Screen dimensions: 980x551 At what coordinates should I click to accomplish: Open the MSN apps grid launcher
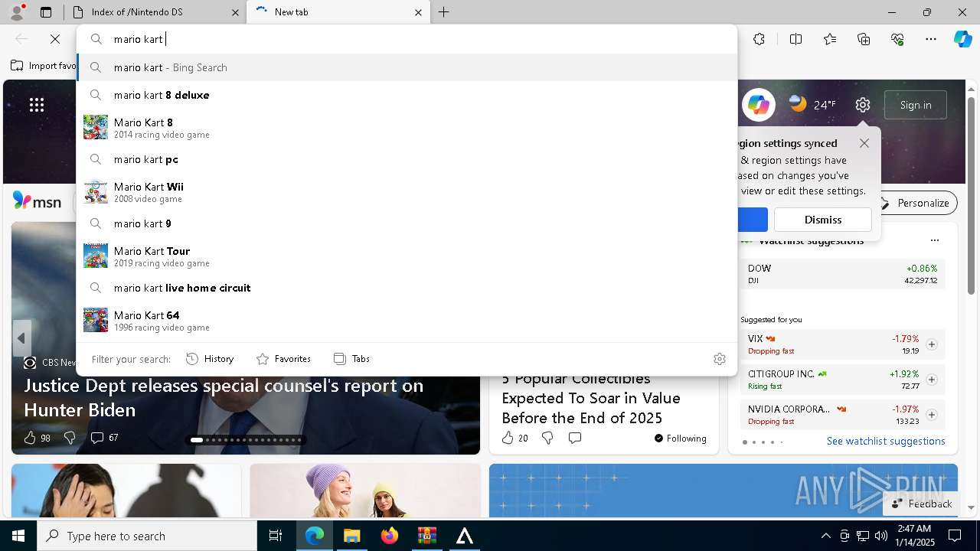(x=37, y=105)
